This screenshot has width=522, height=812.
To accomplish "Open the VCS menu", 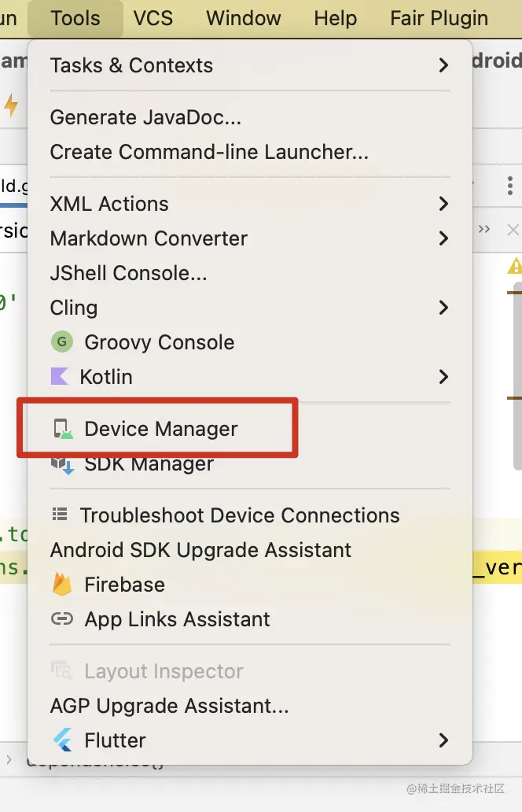I will click(x=153, y=18).
